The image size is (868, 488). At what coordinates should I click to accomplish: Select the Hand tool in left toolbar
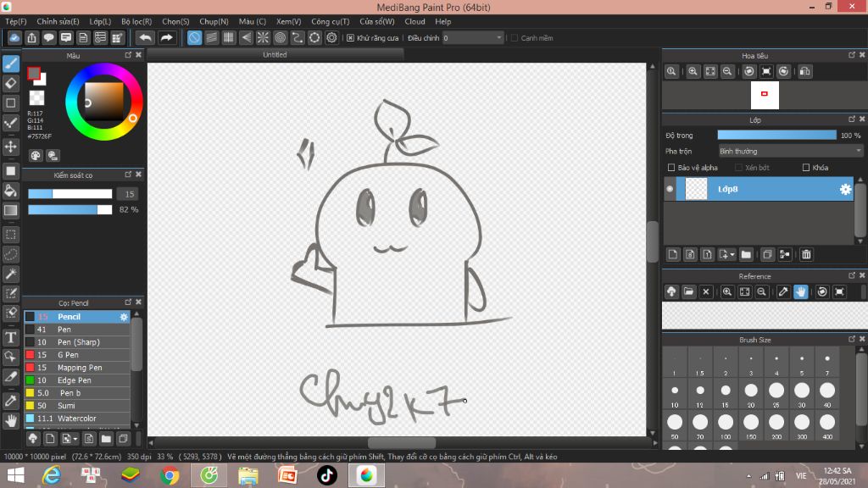(10, 420)
